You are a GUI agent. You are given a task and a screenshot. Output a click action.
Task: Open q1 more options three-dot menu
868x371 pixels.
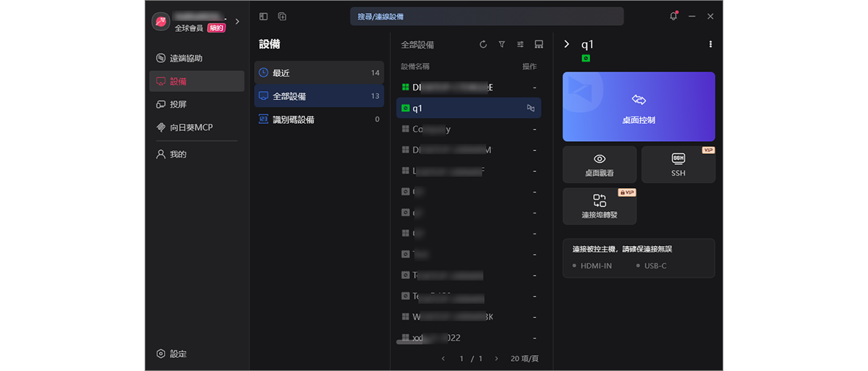point(710,44)
